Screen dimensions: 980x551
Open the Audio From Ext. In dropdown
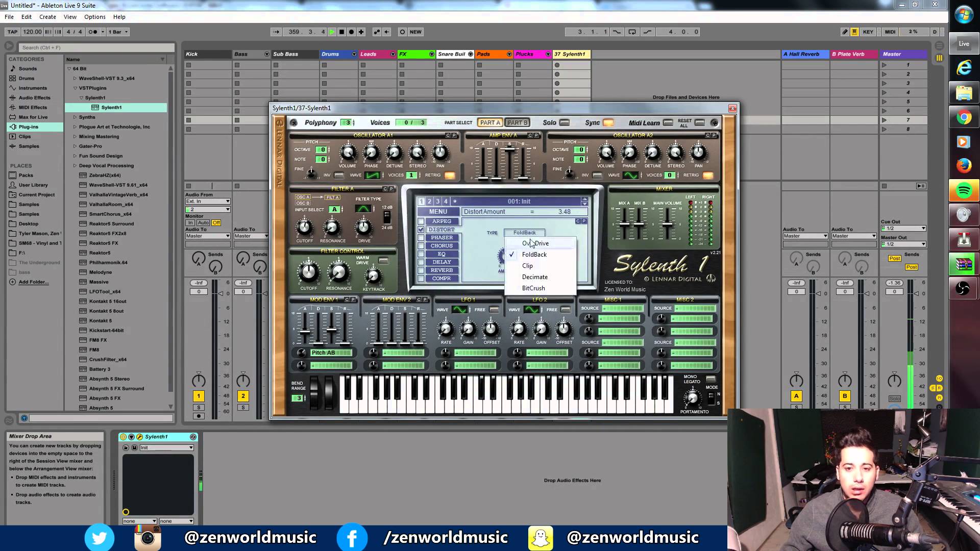(208, 202)
